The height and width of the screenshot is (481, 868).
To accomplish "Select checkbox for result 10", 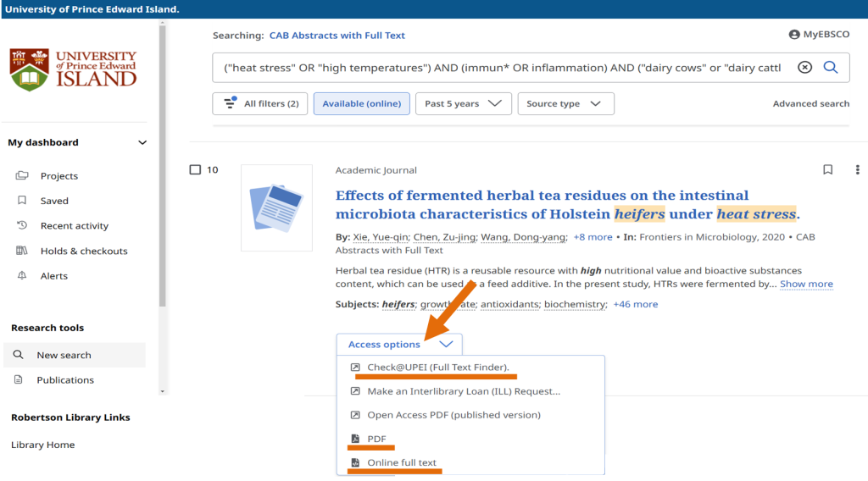I will click(x=195, y=170).
